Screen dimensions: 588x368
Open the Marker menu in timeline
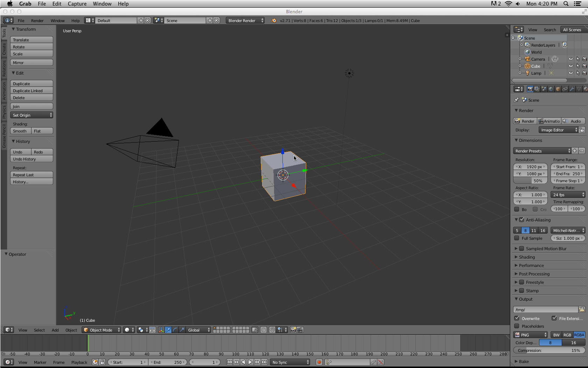coord(40,362)
